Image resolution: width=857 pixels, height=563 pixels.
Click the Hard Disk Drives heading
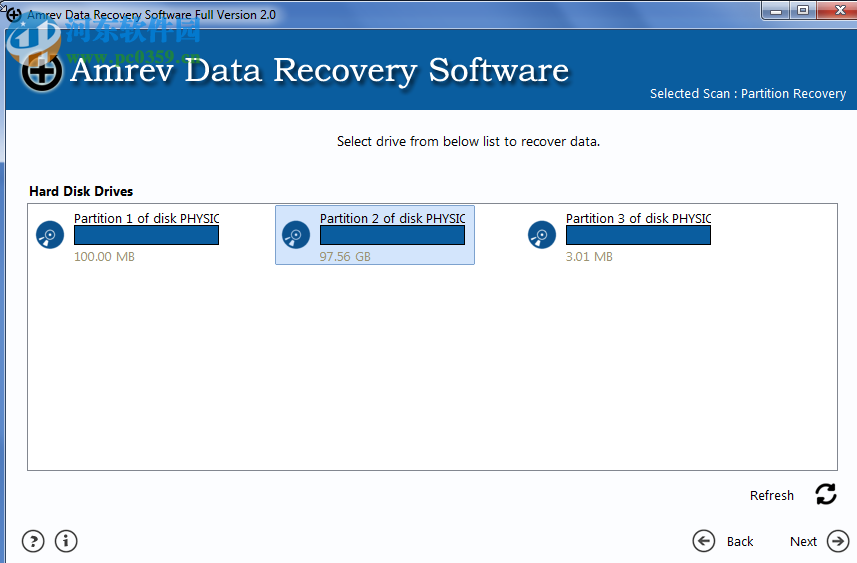(x=81, y=191)
